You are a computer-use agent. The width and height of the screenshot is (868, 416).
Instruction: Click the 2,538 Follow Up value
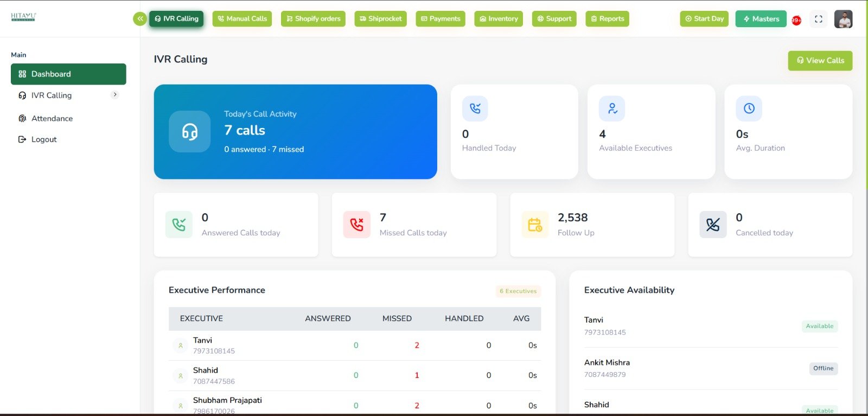[x=573, y=217]
